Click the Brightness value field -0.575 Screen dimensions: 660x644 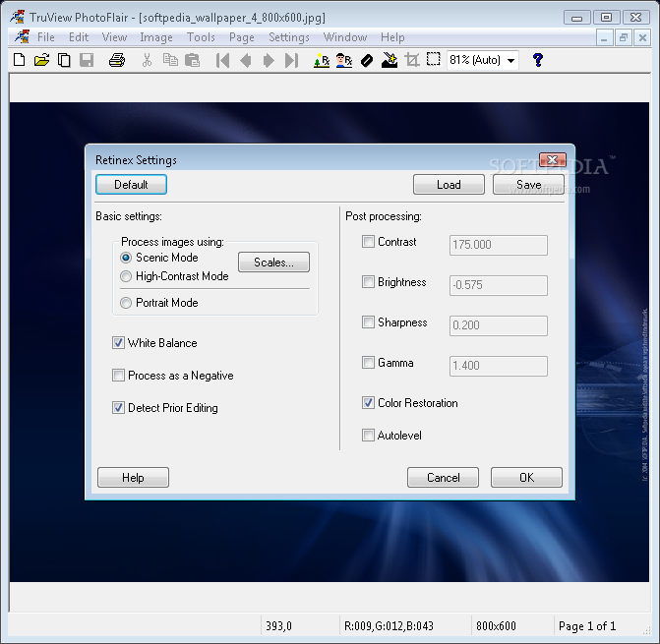click(x=499, y=285)
